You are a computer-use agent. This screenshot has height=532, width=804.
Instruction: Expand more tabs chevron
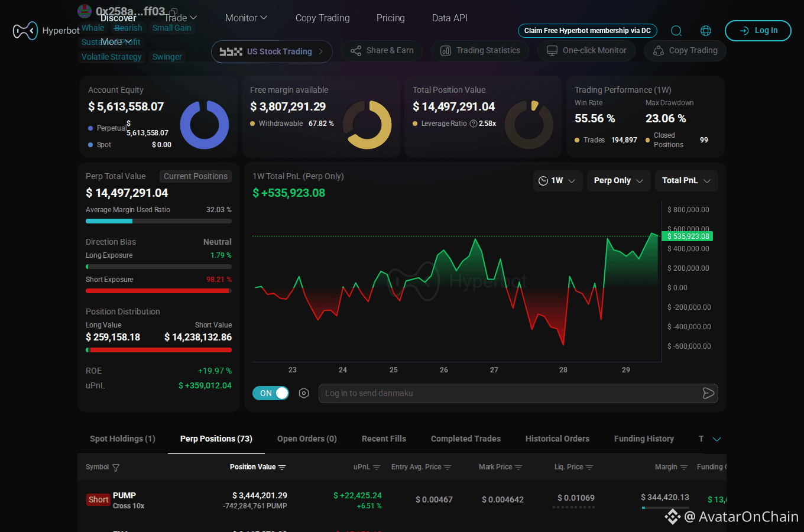coord(717,439)
